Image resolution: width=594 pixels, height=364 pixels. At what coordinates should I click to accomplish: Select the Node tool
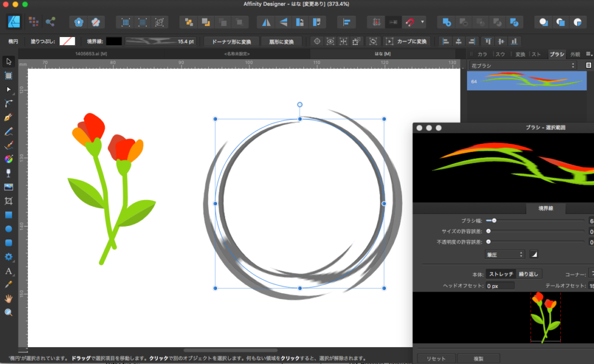[9, 89]
